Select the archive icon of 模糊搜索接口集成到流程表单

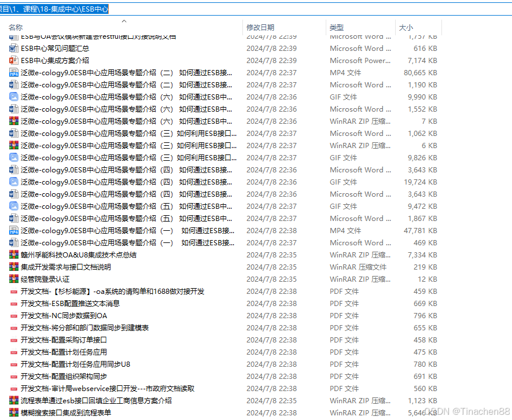pyautogui.click(x=14, y=413)
